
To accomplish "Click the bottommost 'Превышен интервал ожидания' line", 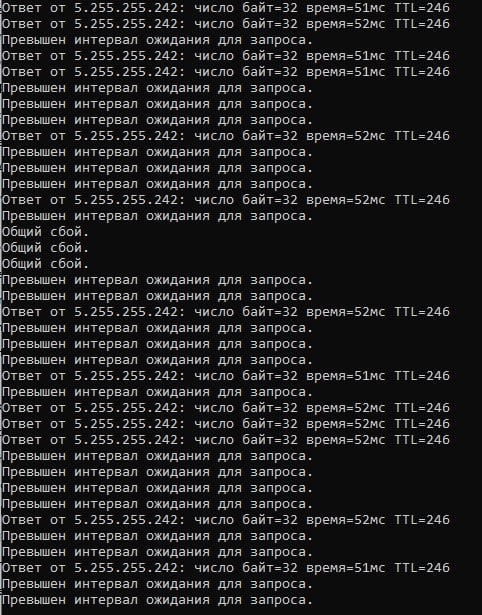I will coord(157,600).
